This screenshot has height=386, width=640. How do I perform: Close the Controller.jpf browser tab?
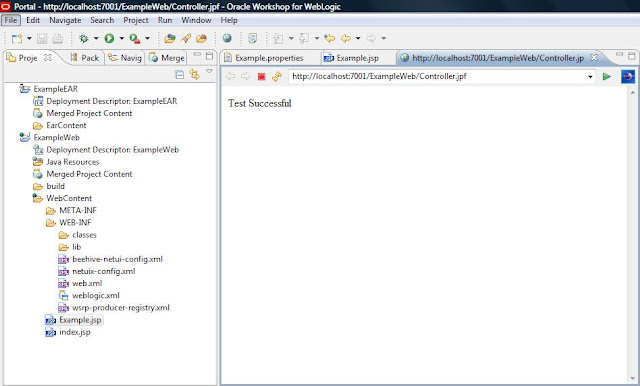point(594,58)
